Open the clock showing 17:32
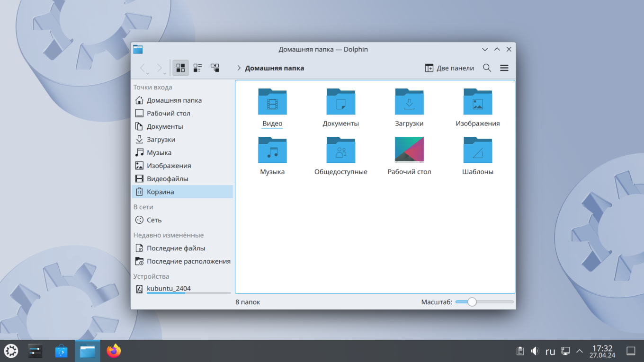Image resolution: width=644 pixels, height=362 pixels. 602,351
